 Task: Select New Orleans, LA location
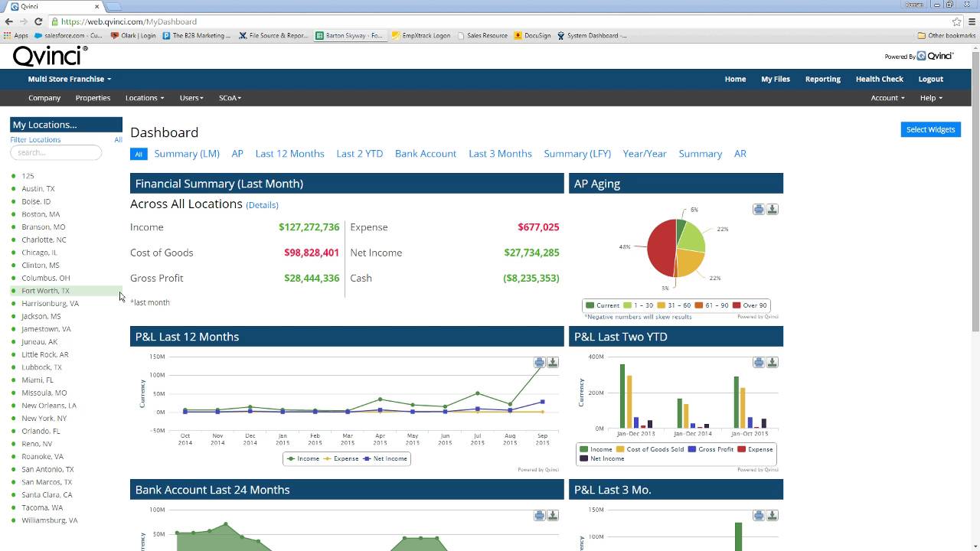tap(49, 406)
